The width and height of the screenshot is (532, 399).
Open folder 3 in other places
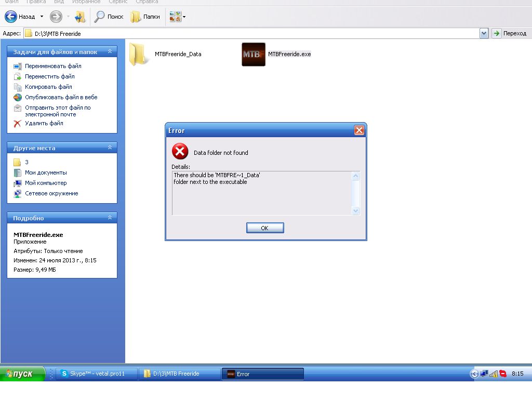click(x=27, y=162)
